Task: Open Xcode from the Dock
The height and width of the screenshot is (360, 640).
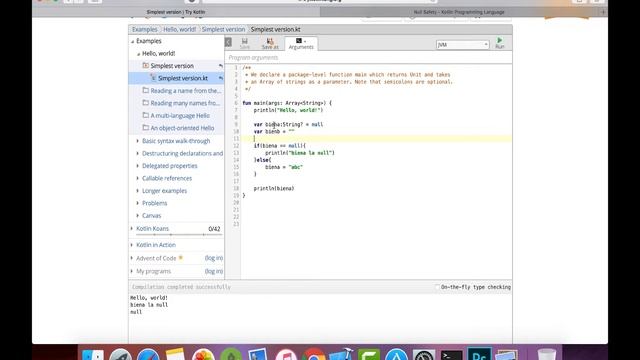Action: 341,354
